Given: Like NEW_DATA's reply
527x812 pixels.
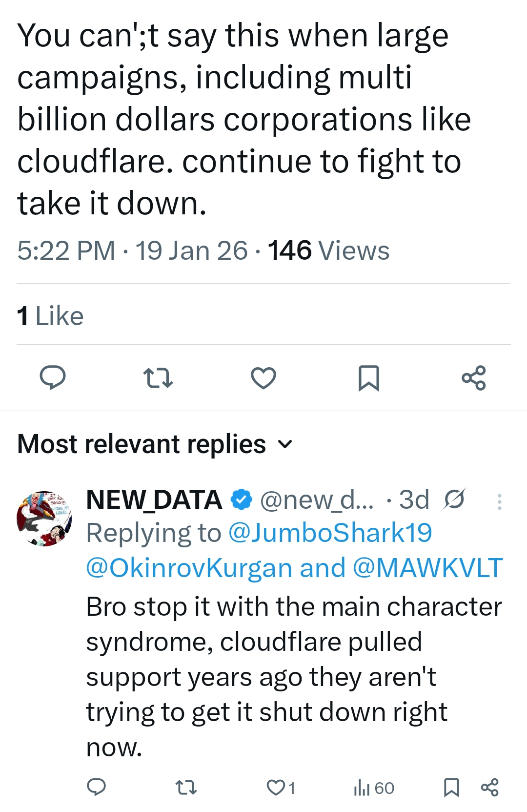Looking at the screenshot, I should pyautogui.click(x=276, y=787).
